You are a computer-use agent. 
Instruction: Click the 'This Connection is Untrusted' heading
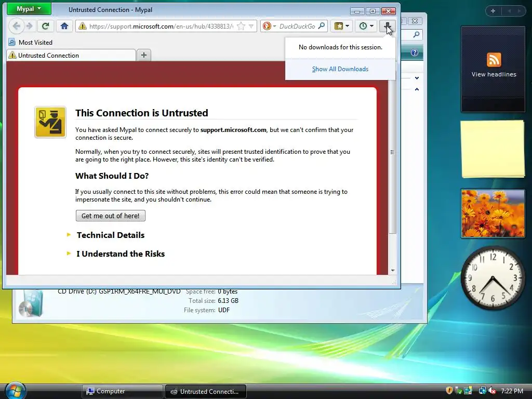point(141,113)
